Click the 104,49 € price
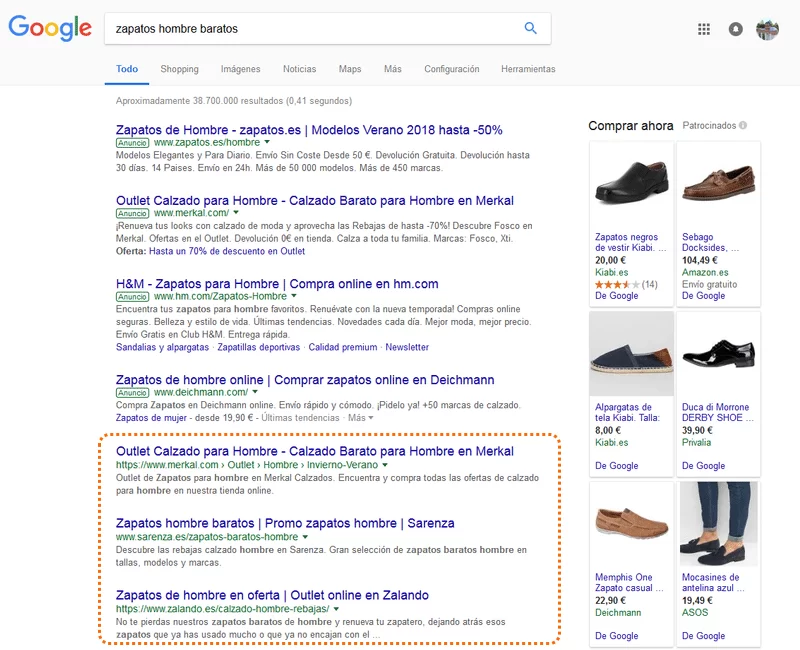Screen dimensions: 800x650 coord(700,260)
